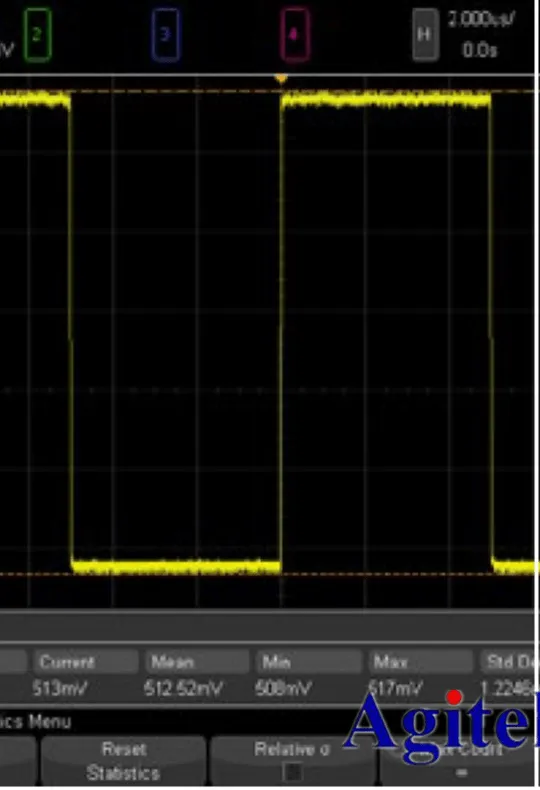
Task: Click the Std Dev column header
Action: (x=508, y=662)
